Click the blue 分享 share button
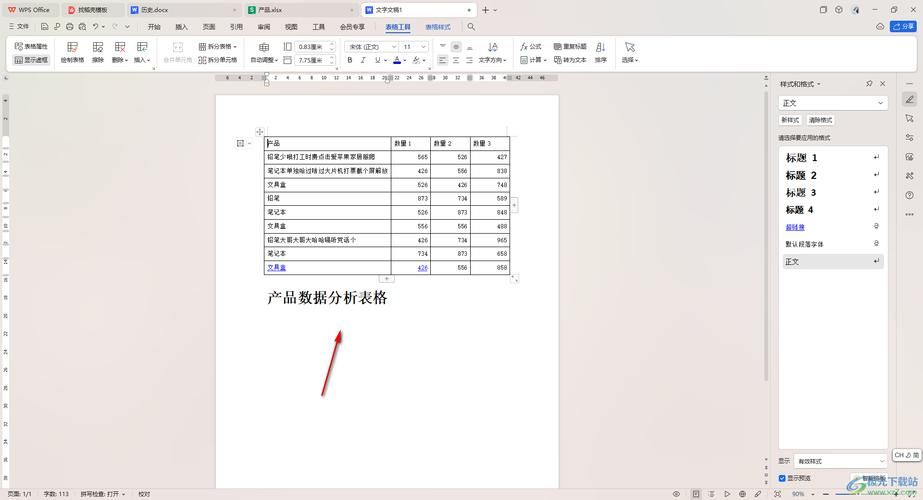The width and height of the screenshot is (923, 500). pyautogui.click(x=903, y=27)
